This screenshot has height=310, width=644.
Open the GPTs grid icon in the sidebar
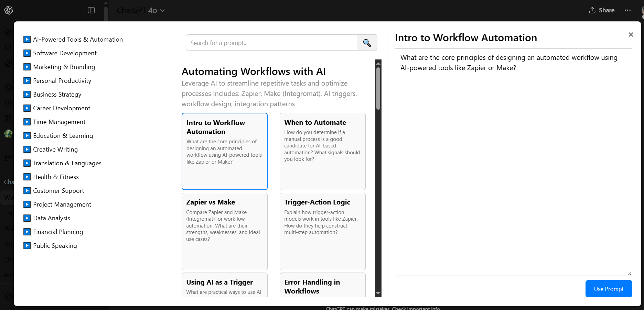pos(8,118)
